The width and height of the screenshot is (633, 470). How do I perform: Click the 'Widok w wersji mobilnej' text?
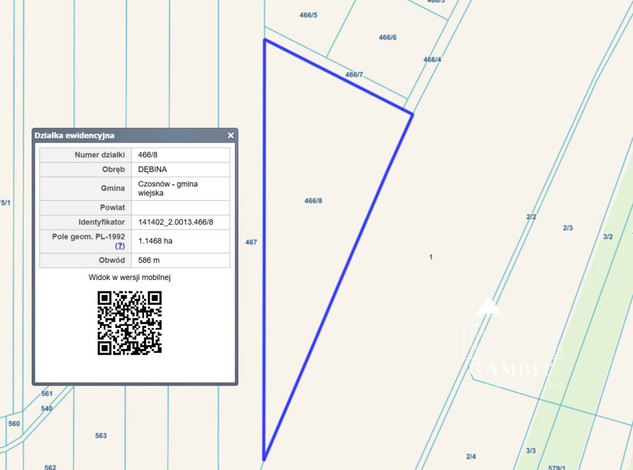pyautogui.click(x=130, y=277)
